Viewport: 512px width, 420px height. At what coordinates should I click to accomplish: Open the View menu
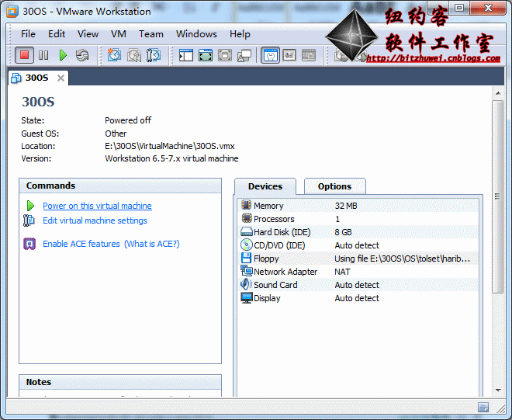pos(88,34)
